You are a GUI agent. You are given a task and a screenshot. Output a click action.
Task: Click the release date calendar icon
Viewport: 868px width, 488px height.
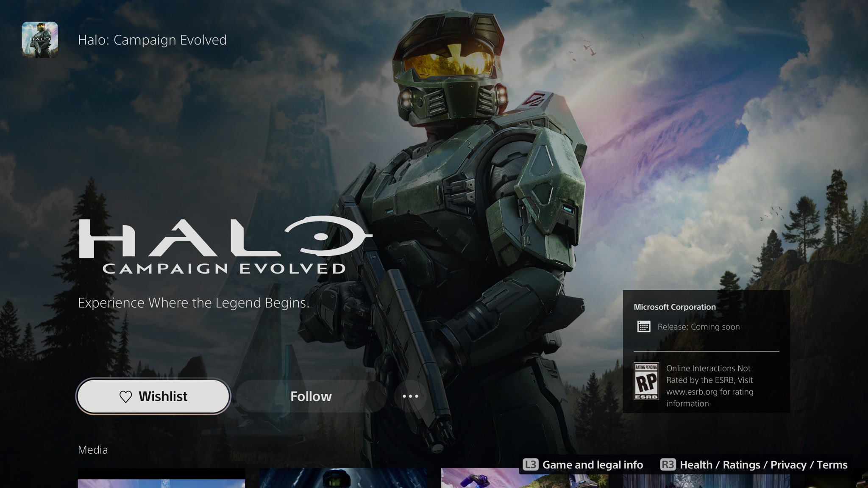tap(643, 327)
